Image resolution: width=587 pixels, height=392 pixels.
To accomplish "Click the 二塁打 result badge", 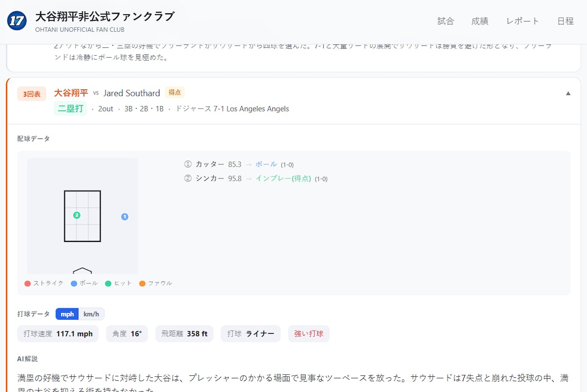I will click(70, 109).
